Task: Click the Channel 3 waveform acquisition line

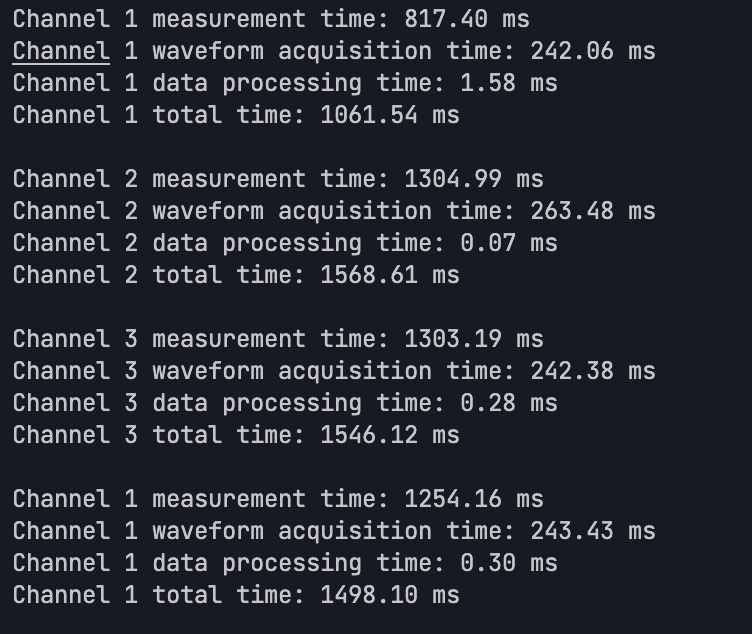Action: click(334, 371)
